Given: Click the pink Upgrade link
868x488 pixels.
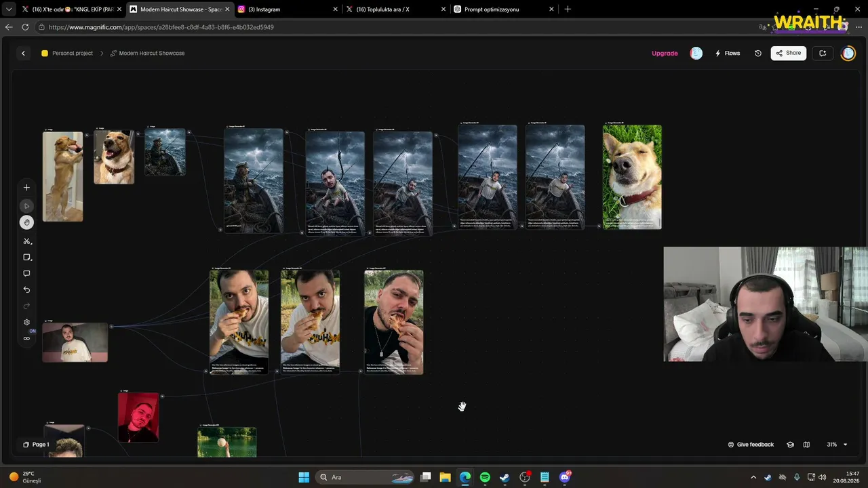Looking at the screenshot, I should [x=665, y=53].
